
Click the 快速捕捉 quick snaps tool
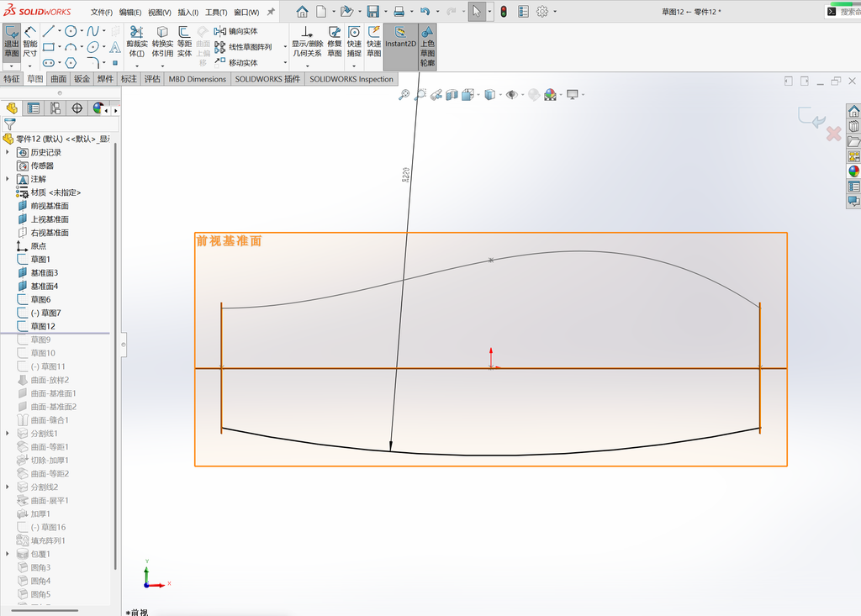pyautogui.click(x=354, y=42)
